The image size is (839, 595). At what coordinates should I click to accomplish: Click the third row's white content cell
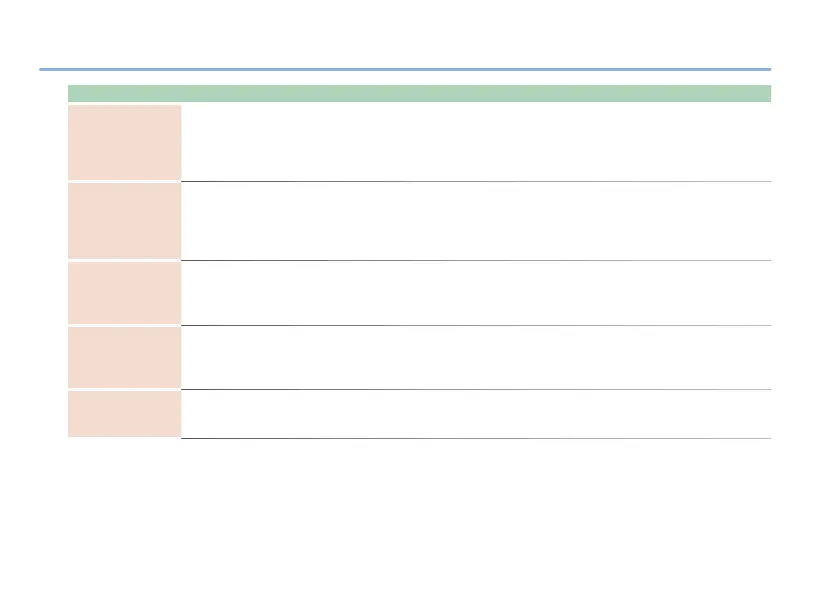pyautogui.click(x=475, y=292)
